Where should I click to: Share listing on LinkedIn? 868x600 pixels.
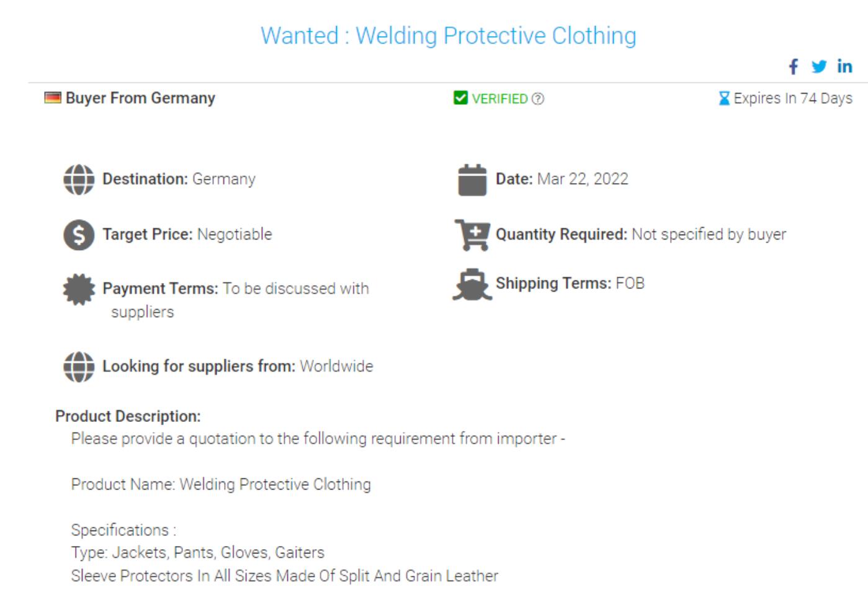click(x=844, y=66)
